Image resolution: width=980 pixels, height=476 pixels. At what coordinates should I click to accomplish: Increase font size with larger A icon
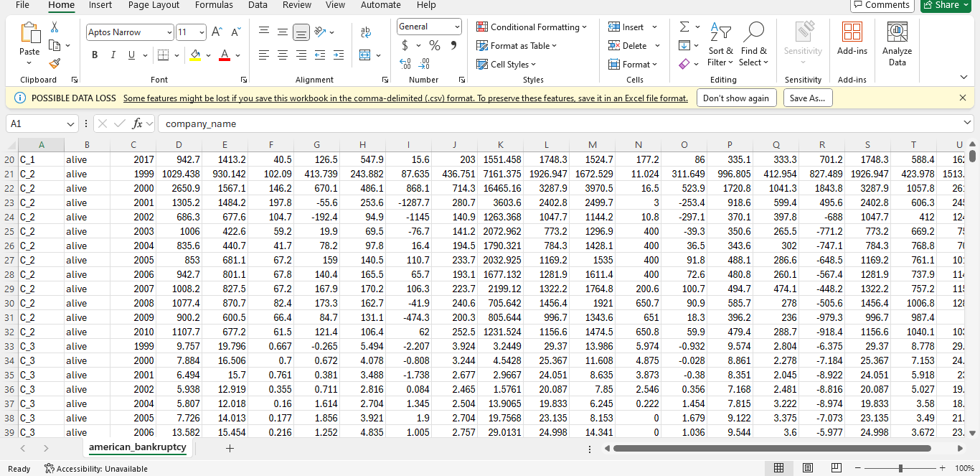pos(217,32)
